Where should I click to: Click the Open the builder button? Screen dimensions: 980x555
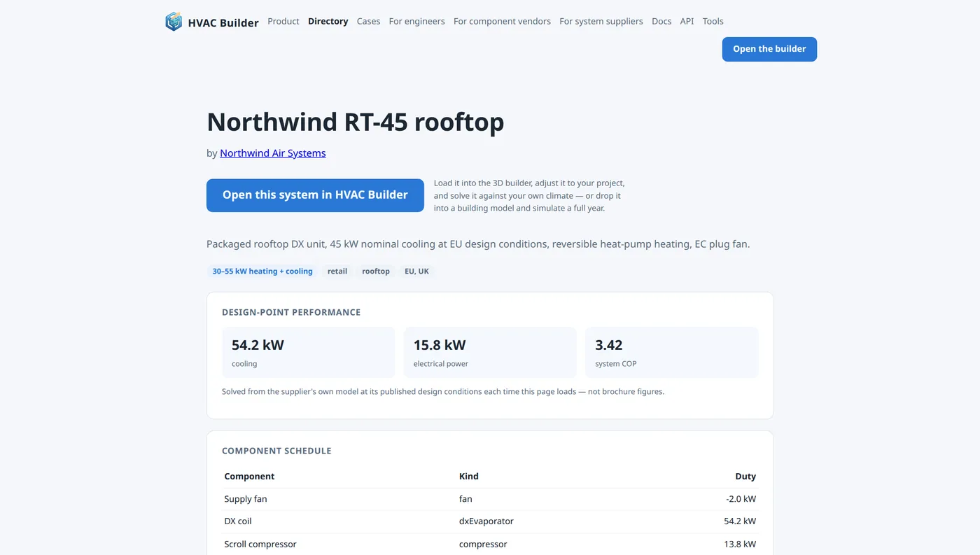tap(769, 49)
